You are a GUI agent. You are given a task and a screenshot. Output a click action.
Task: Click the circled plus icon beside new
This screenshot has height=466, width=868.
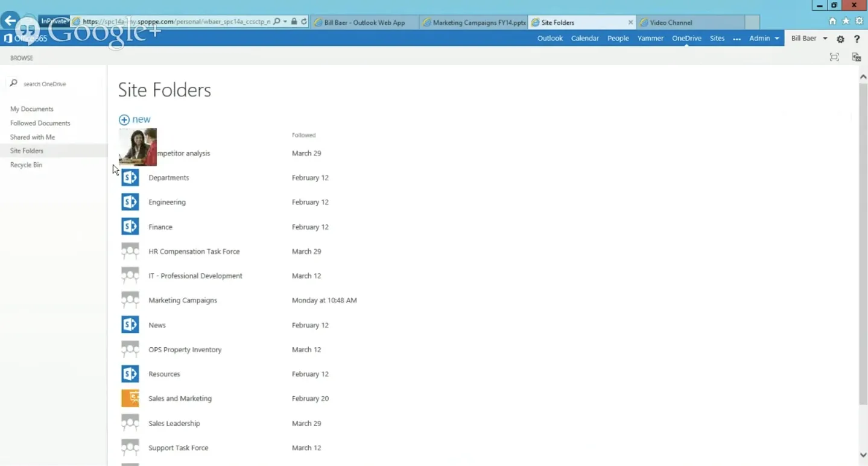coord(124,120)
